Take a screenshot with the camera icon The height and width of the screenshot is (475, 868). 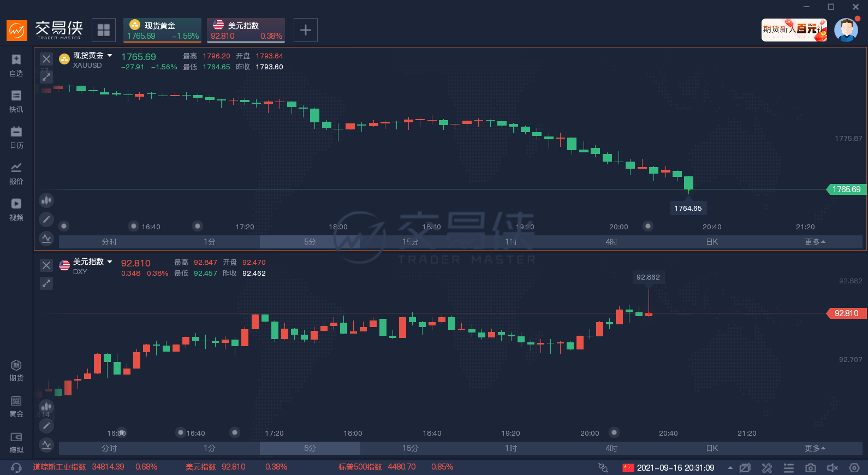(x=811, y=468)
